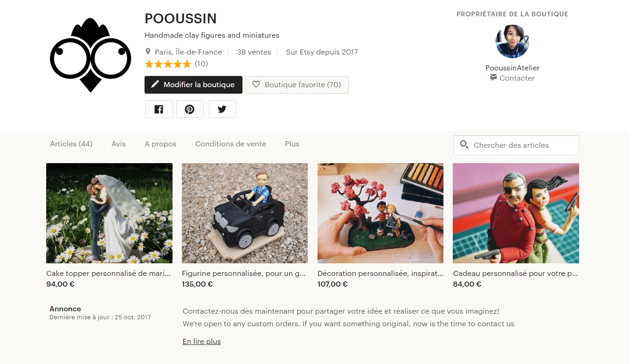
Task: Click the five-star rating
Action: [168, 64]
